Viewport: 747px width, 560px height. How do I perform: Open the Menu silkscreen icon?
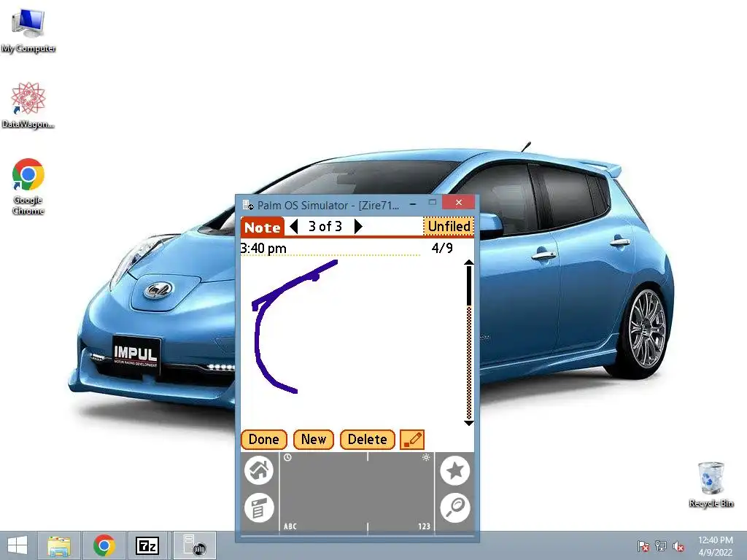(x=259, y=507)
